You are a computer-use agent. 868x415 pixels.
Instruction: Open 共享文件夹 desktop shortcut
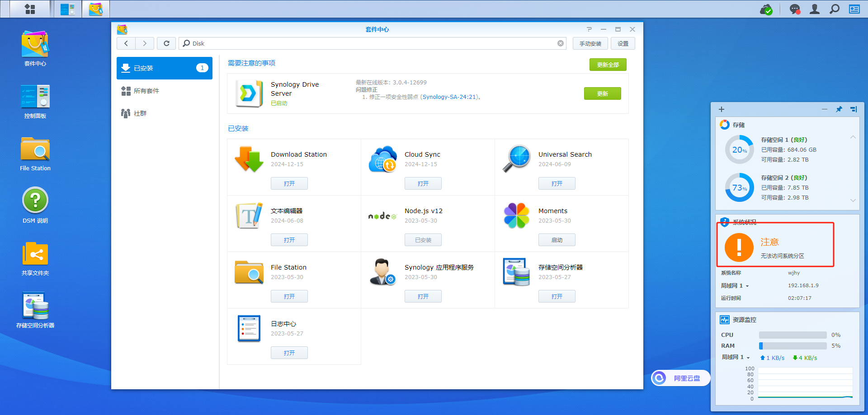35,259
